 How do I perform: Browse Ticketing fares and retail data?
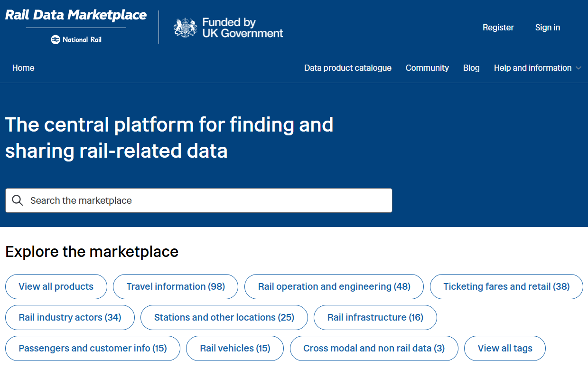(x=506, y=286)
